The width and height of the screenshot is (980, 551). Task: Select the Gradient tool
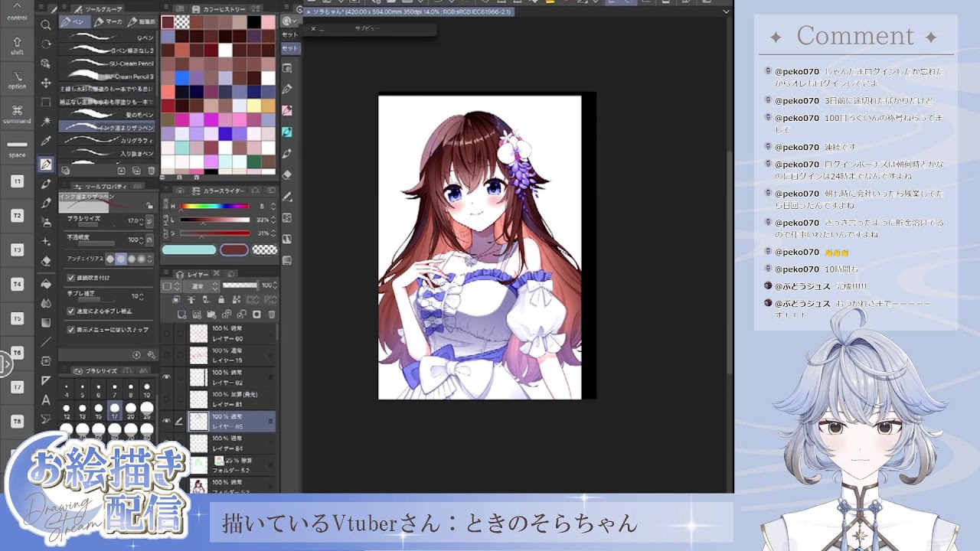coord(46,322)
